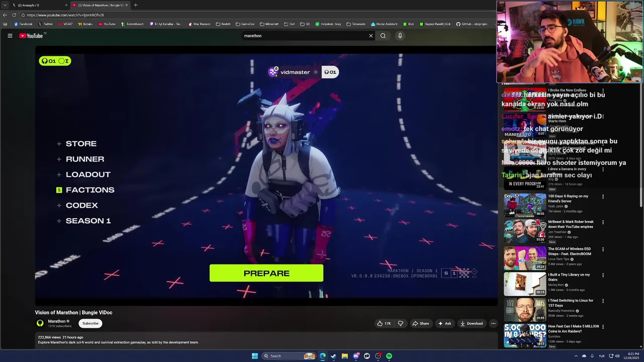This screenshot has width=644, height=362.
Task: Open Microsoft Edge from the taskbar
Action: 323,356
